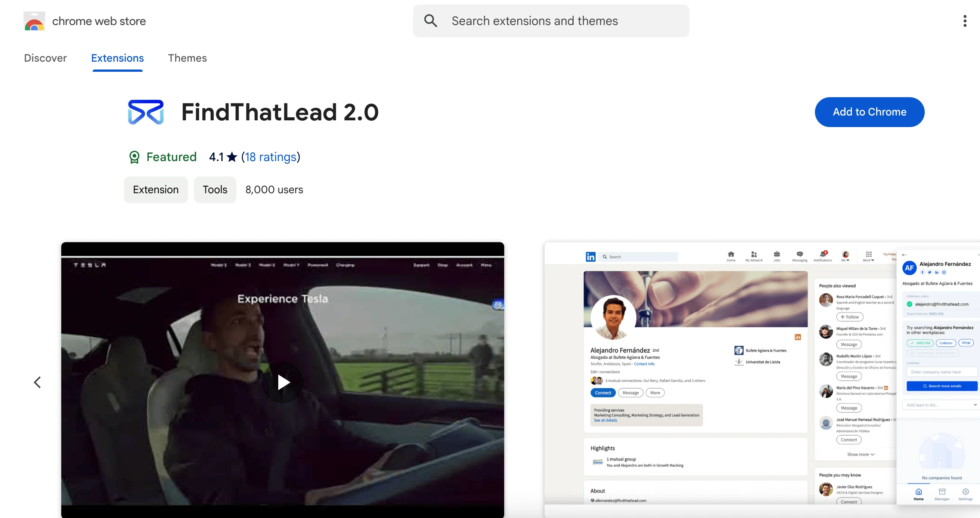Viewport: 980px width, 518px height.
Task: Click the FindThatLead extension logo
Action: tap(146, 112)
